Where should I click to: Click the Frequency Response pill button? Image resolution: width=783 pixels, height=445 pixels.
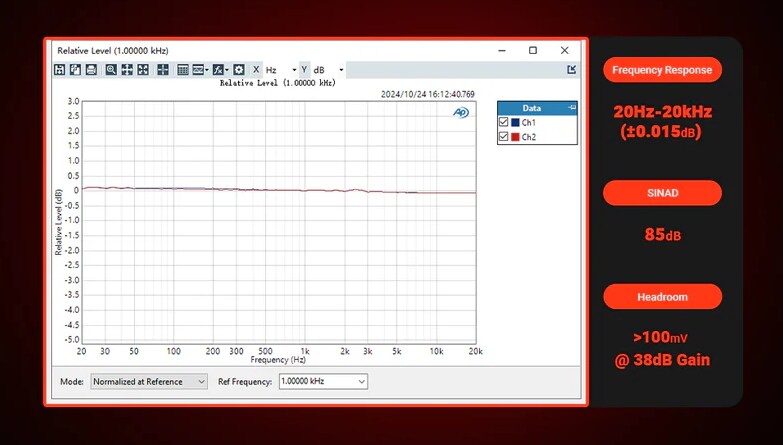pyautogui.click(x=662, y=70)
